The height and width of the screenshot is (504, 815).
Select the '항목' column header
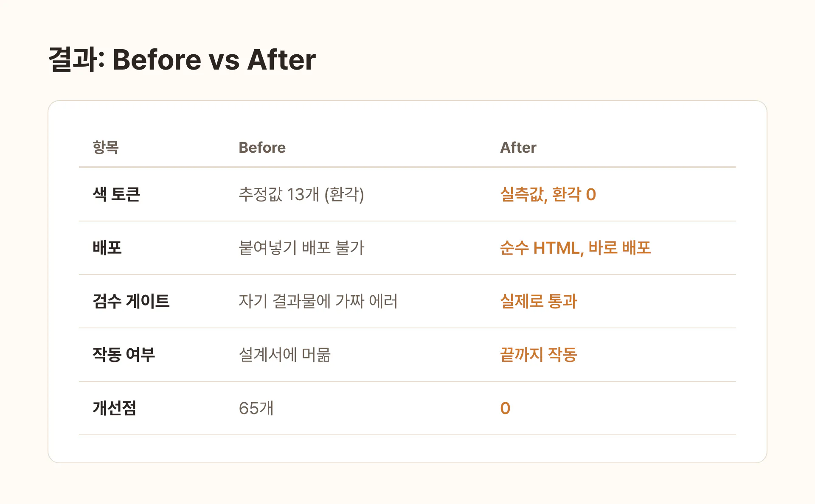[x=106, y=147]
